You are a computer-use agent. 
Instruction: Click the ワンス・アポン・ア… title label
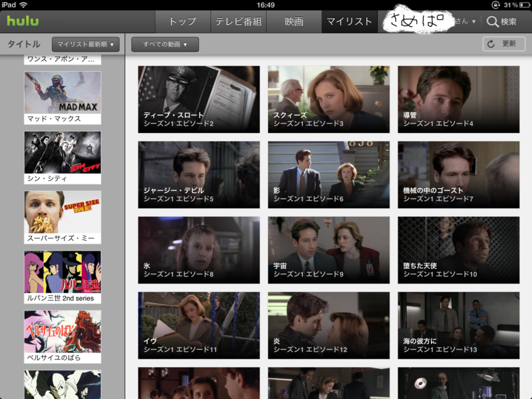coord(61,59)
